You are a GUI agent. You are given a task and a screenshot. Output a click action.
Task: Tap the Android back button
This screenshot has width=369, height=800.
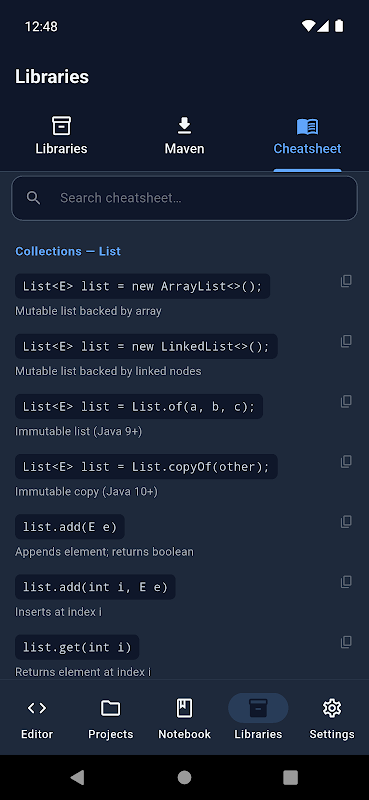coord(77,777)
